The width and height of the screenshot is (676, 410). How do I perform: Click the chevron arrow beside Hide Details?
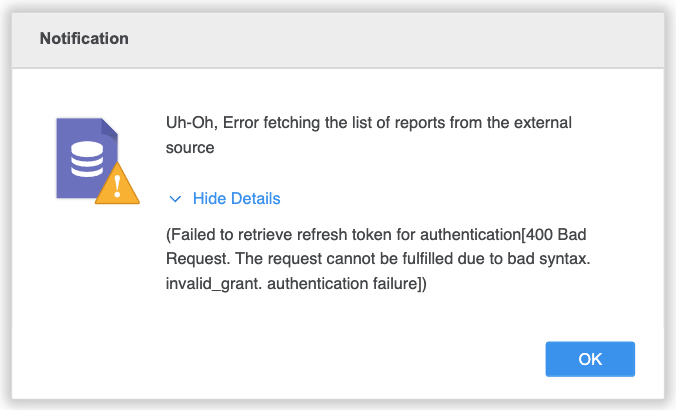[x=175, y=199]
